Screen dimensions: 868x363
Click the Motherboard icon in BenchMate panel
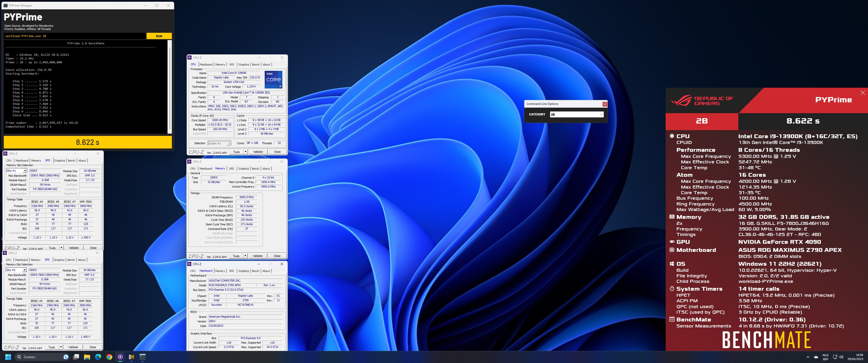coord(672,250)
